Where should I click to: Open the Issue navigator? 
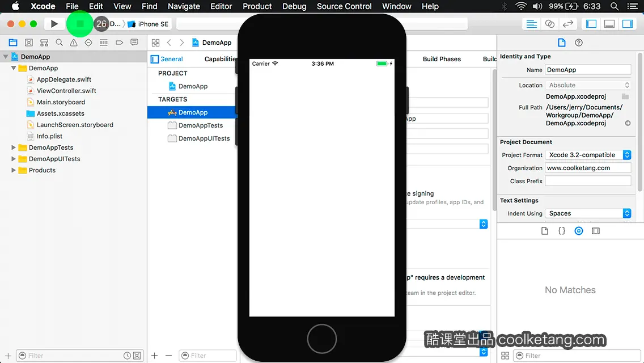(x=74, y=43)
